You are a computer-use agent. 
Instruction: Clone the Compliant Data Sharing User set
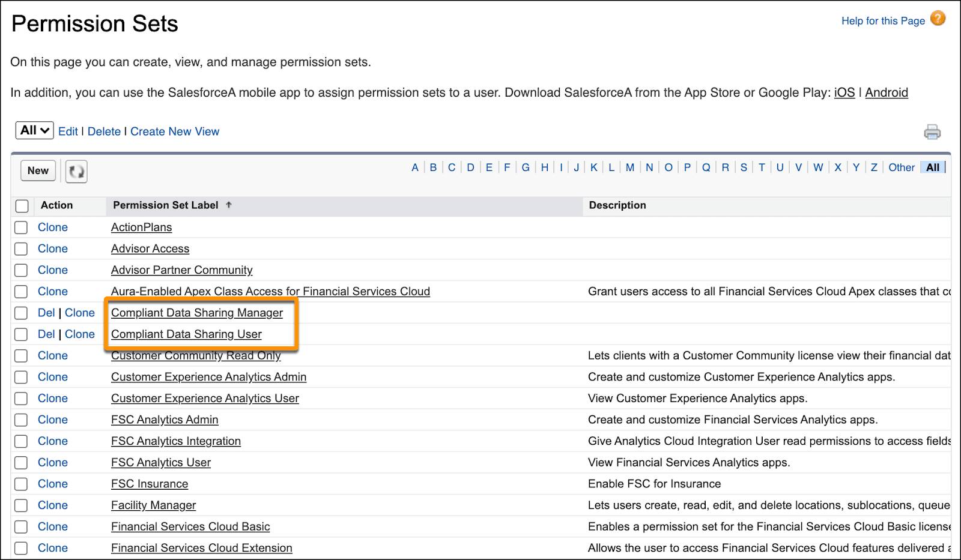click(x=80, y=334)
